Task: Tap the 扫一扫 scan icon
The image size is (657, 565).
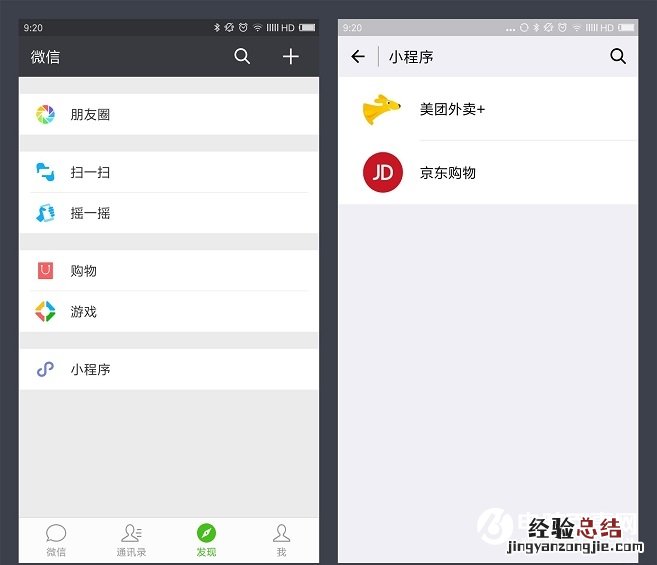Action: click(x=45, y=172)
